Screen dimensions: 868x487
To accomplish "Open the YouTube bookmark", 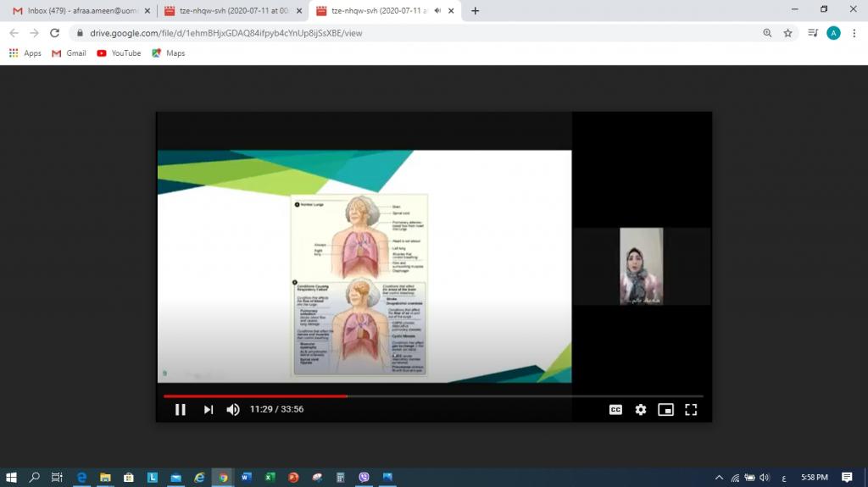I will pyautogui.click(x=119, y=53).
